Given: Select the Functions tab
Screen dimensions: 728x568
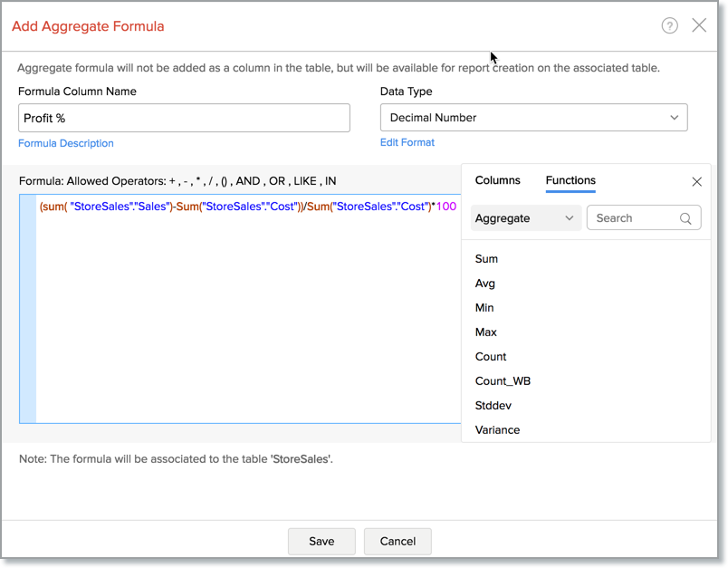Looking at the screenshot, I should click(570, 180).
